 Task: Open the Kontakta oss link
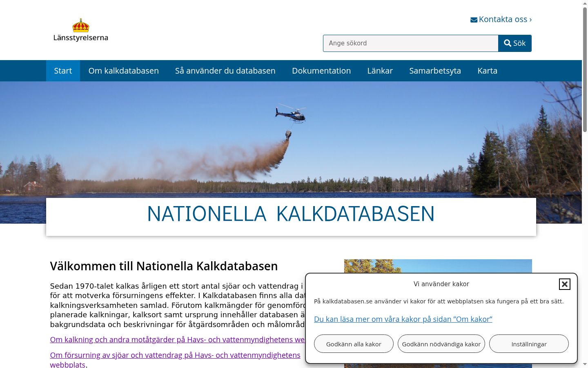pyautogui.click(x=501, y=19)
